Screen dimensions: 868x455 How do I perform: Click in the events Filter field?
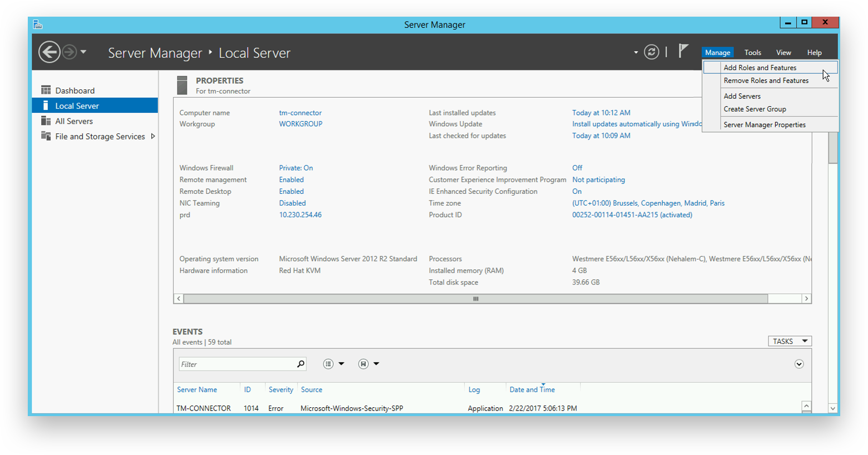click(236, 364)
